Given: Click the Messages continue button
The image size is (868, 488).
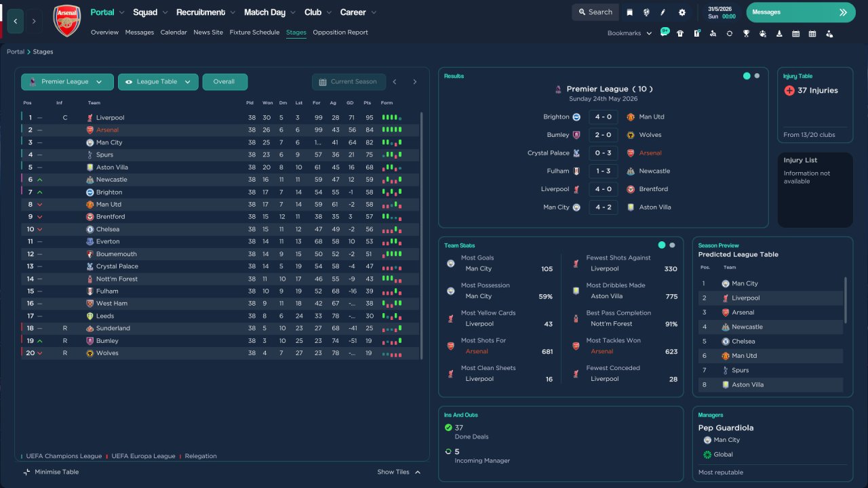Looking at the screenshot, I should coord(801,12).
